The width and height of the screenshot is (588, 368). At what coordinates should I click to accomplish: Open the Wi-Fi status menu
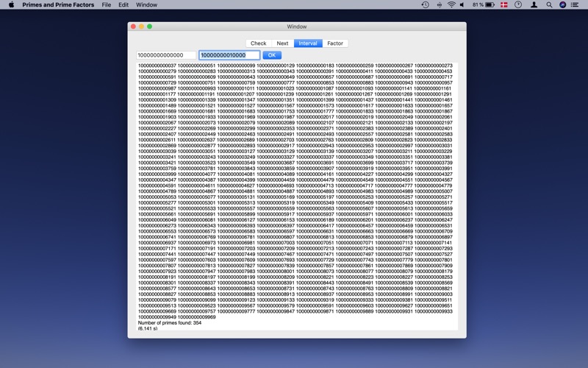451,5
